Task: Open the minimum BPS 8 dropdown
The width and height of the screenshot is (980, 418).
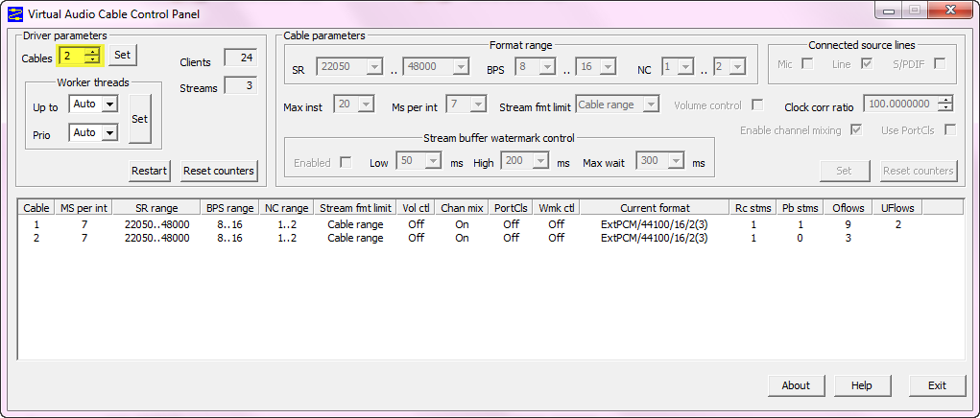Action: point(546,67)
